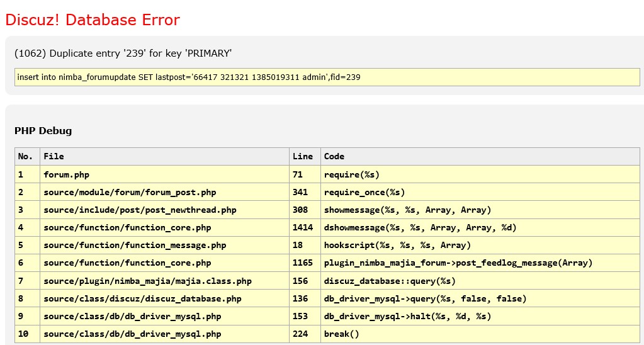Click the 'Code' column header
Screen dimensions: 644x345
pos(334,156)
